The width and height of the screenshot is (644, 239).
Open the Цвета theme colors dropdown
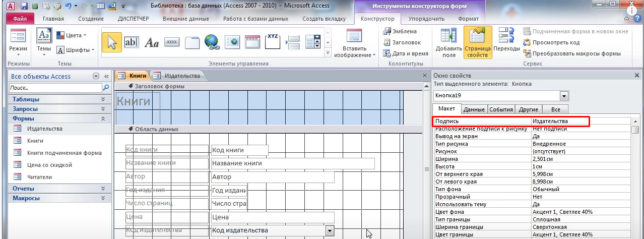click(72, 35)
